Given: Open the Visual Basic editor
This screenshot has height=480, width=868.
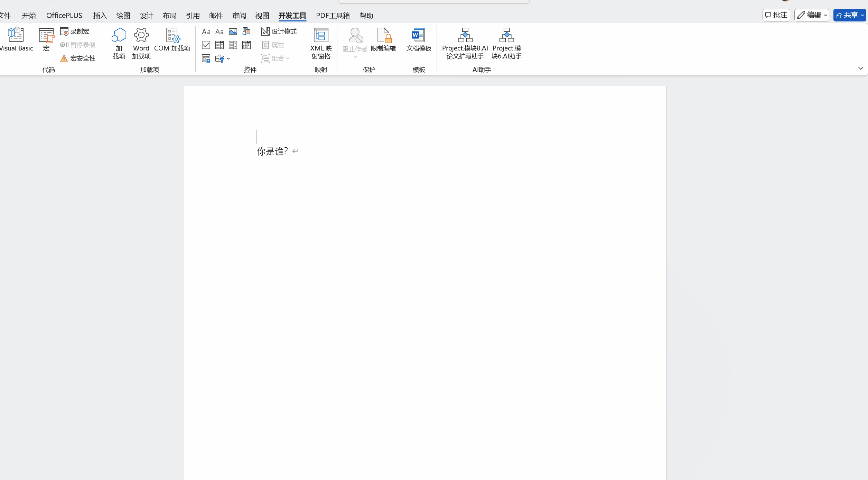Looking at the screenshot, I should pyautogui.click(x=16, y=39).
